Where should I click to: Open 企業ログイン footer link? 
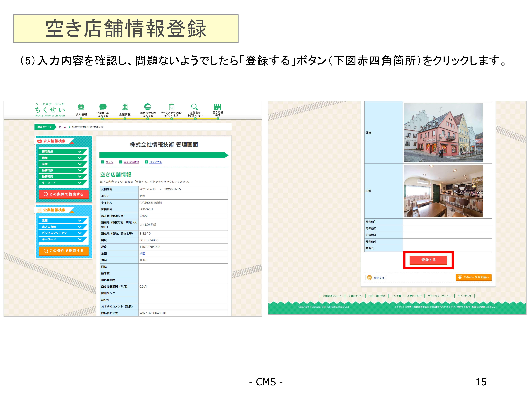pos(355,296)
